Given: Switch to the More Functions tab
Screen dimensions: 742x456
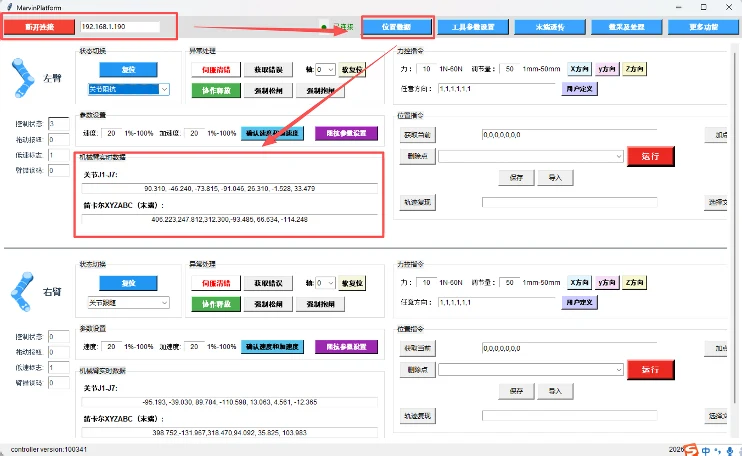Looking at the screenshot, I should [703, 27].
